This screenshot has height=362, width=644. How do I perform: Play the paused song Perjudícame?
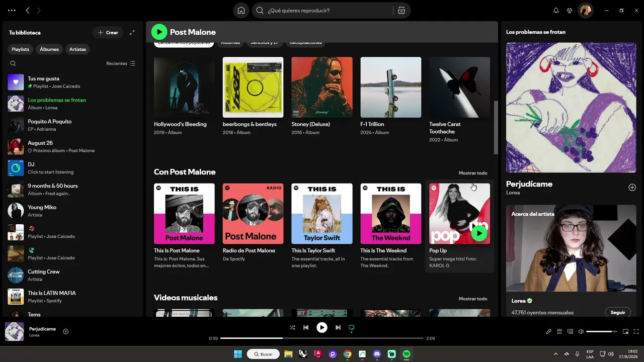coord(322,328)
